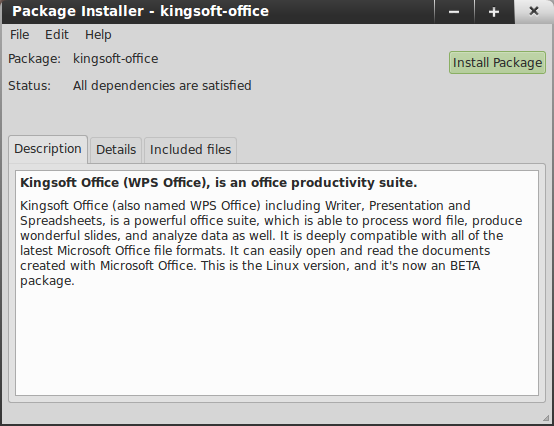This screenshot has width=554, height=426.
Task: Click the 'Status:' field label
Action: coord(29,86)
